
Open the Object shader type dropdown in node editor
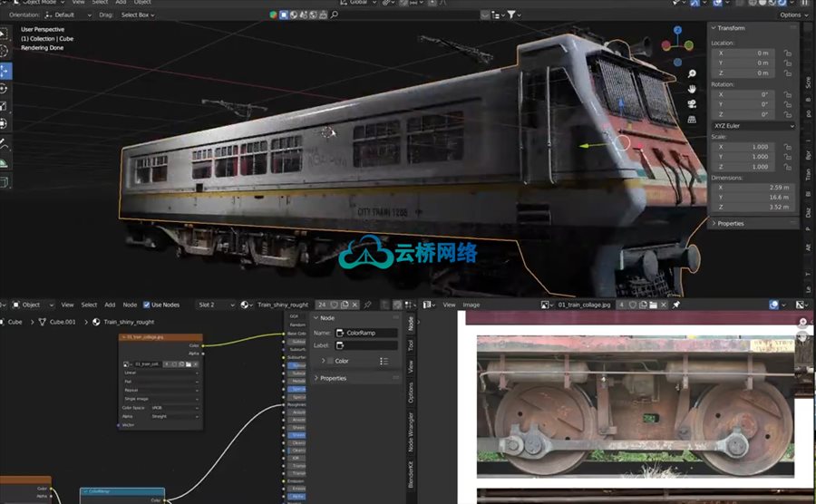pyautogui.click(x=33, y=305)
